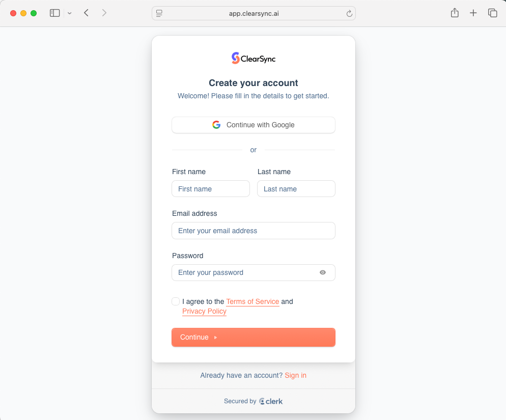The height and width of the screenshot is (420, 506).
Task: Open a new tab with the plus icon
Action: pos(473,13)
